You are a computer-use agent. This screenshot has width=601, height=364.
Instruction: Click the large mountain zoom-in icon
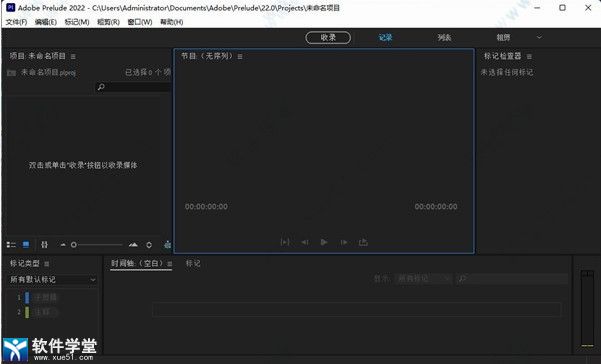click(133, 244)
